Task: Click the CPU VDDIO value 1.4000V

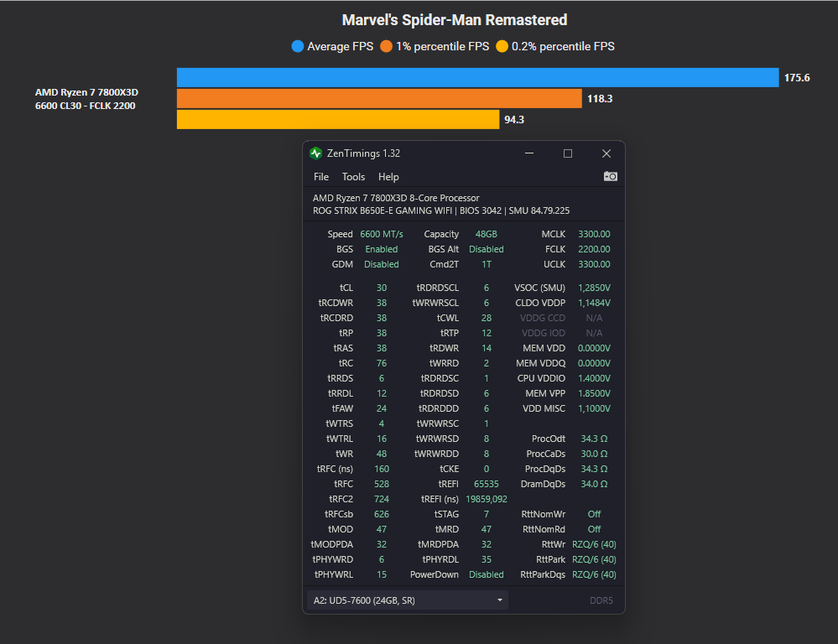Action: [x=594, y=378]
